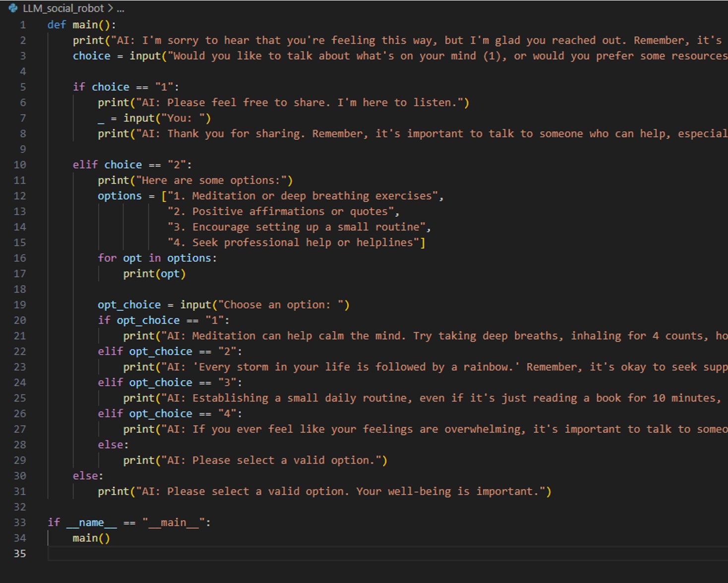Image resolution: width=728 pixels, height=583 pixels.
Task: Select line number 10 in the gutter
Action: 20,165
